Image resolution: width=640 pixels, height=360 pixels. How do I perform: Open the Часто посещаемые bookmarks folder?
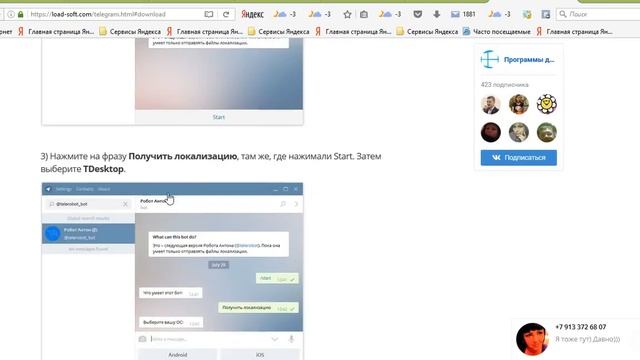point(497,31)
